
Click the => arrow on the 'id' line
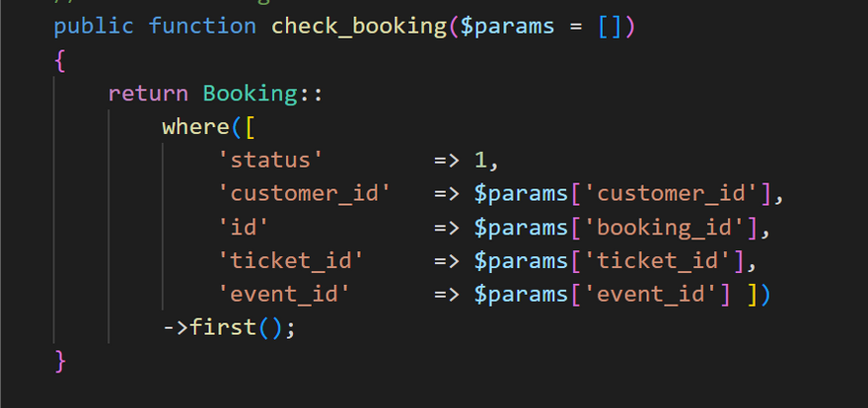(446, 228)
